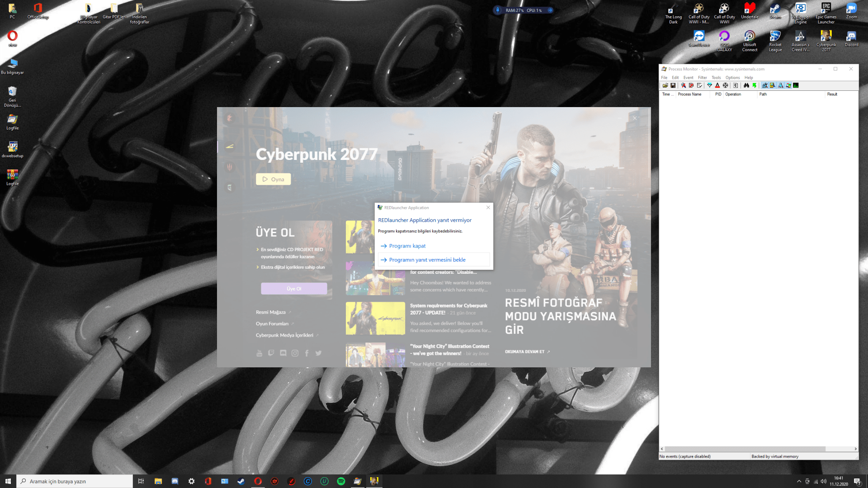The height and width of the screenshot is (488, 868).
Task: Click the Find binoculars icon
Action: (x=746, y=85)
